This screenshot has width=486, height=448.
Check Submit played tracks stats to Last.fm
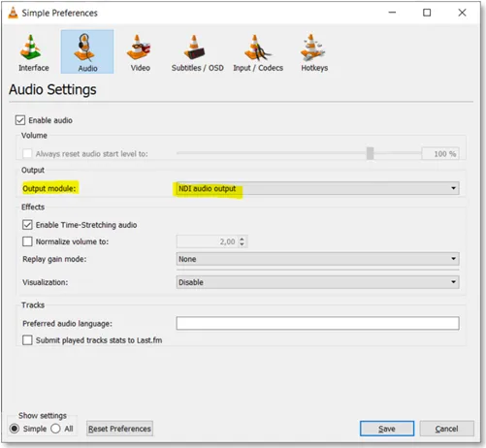pos(27,340)
